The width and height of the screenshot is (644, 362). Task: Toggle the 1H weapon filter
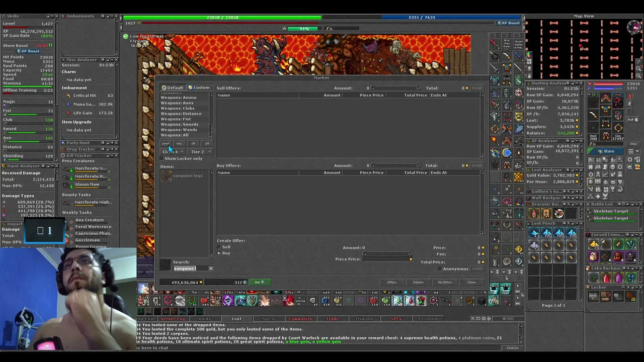click(x=193, y=144)
